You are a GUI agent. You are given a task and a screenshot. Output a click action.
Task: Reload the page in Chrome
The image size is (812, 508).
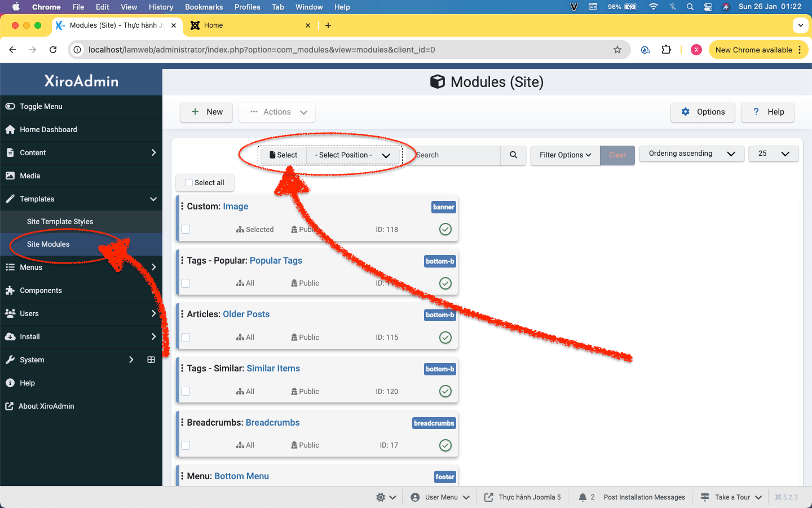coord(53,50)
